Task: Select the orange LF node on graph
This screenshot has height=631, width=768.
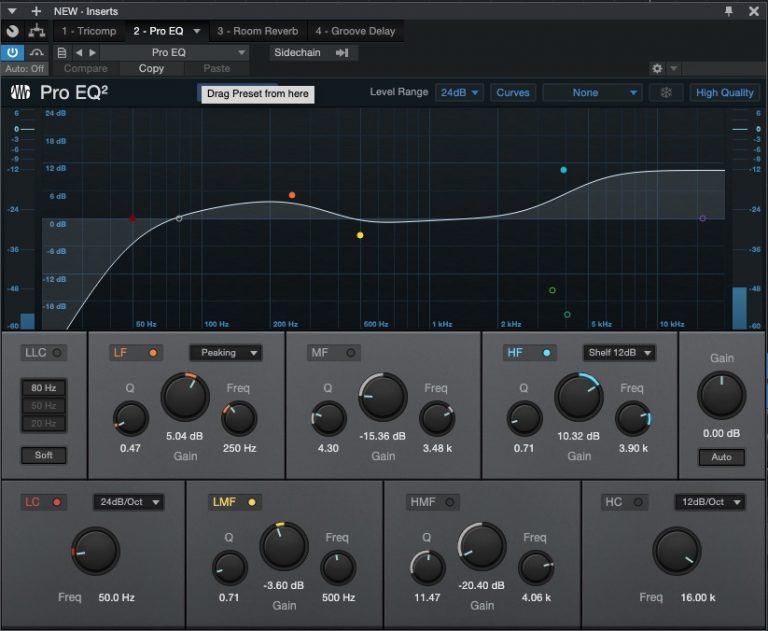Action: (x=292, y=195)
